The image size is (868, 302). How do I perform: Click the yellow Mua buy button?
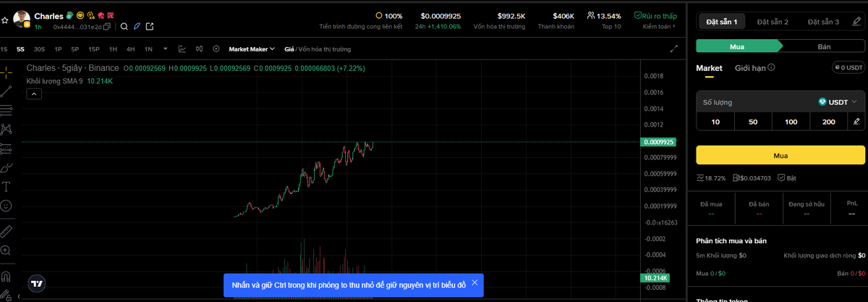780,155
